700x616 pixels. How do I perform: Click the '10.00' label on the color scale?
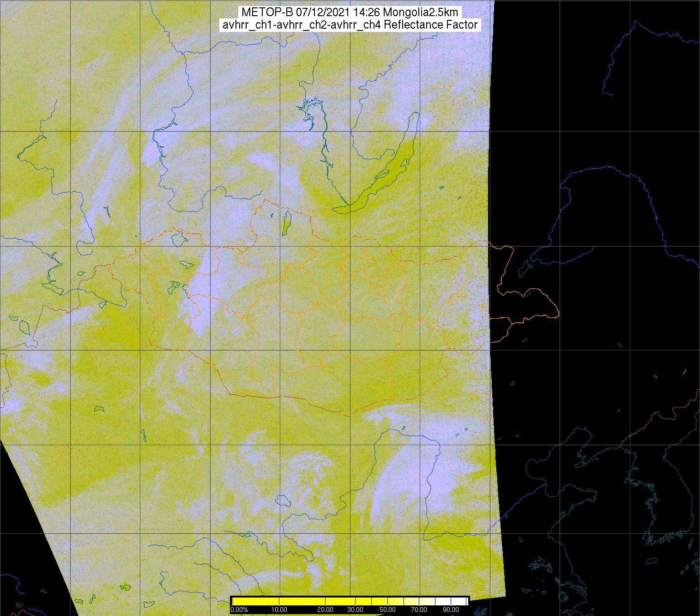tap(279, 610)
